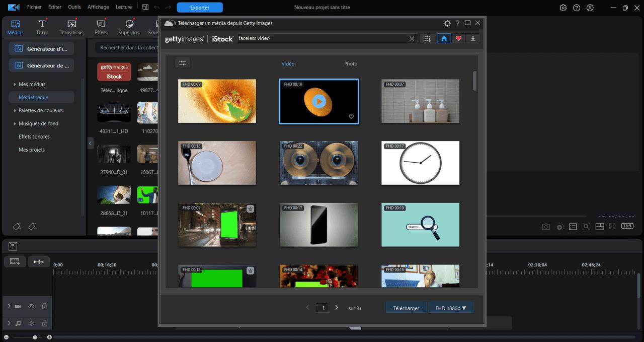This screenshot has height=342, width=644.
Task: Click the Getty results vertical scrollbar
Action: click(474, 81)
